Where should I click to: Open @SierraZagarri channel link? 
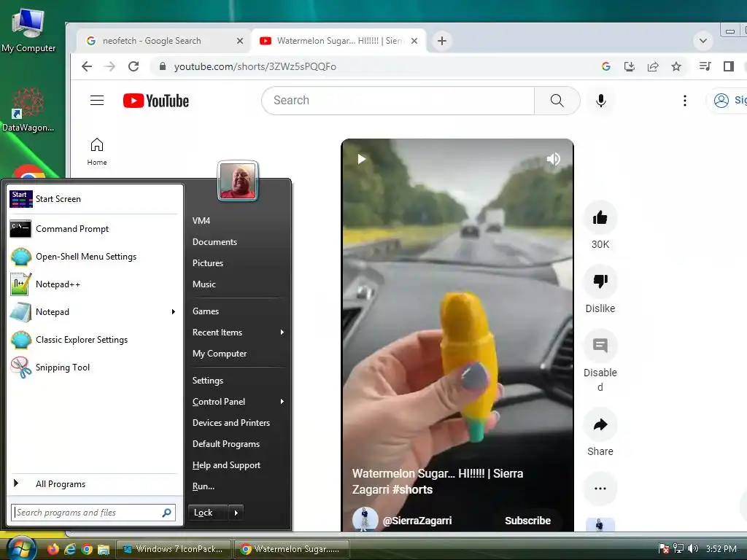pyautogui.click(x=417, y=521)
